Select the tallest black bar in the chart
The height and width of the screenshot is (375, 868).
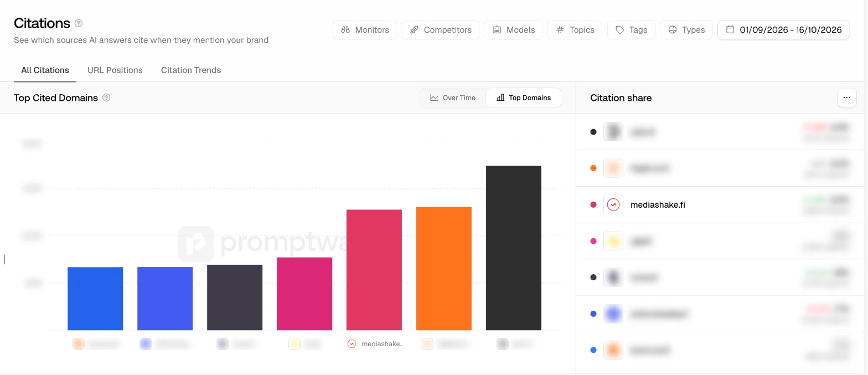pos(514,248)
